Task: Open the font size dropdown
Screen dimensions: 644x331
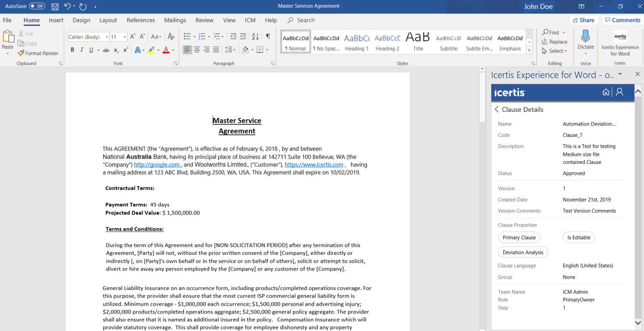Action: (x=125, y=37)
